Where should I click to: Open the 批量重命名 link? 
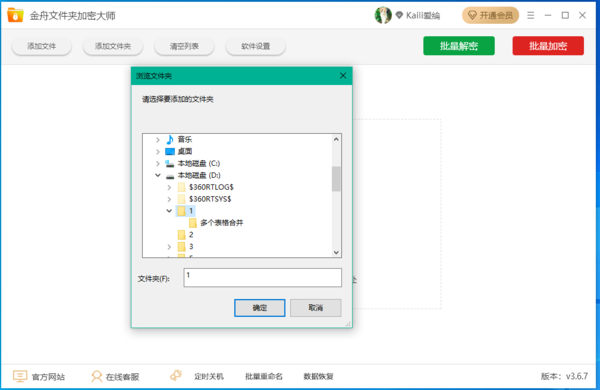[264, 376]
